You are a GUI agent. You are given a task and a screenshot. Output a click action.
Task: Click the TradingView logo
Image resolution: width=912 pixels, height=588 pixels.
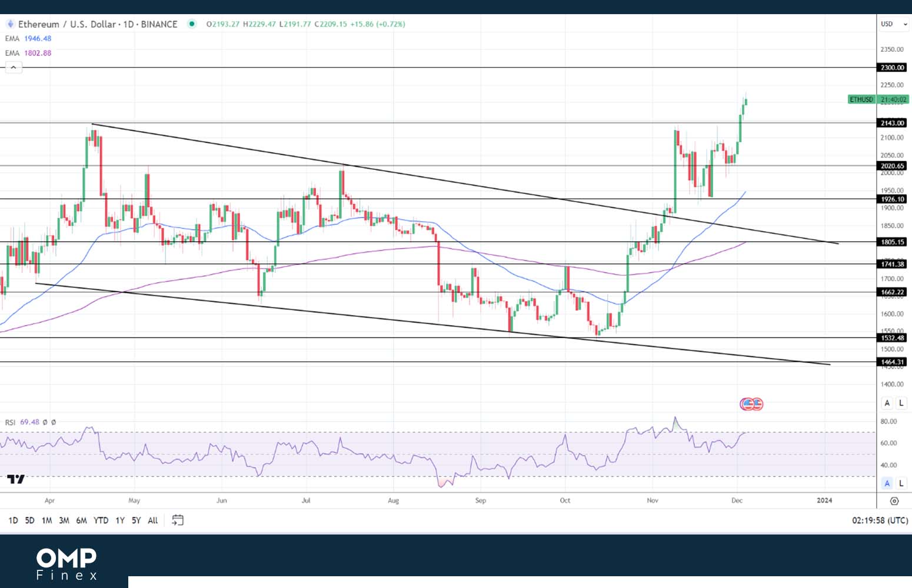point(16,480)
